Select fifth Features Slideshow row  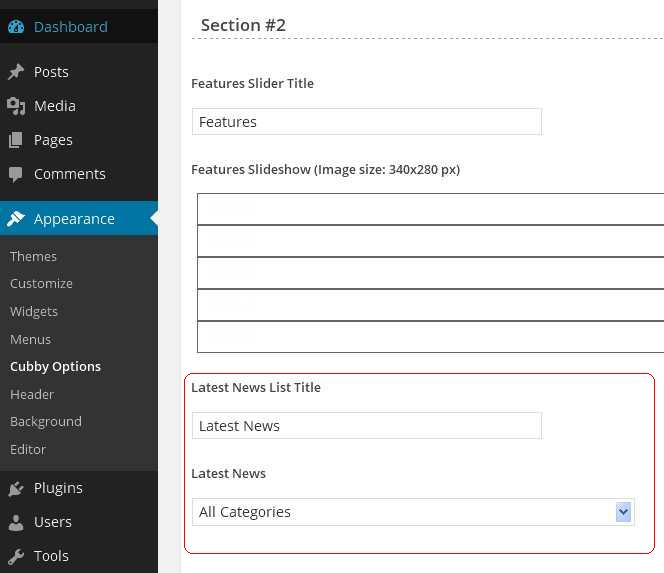[x=431, y=337]
